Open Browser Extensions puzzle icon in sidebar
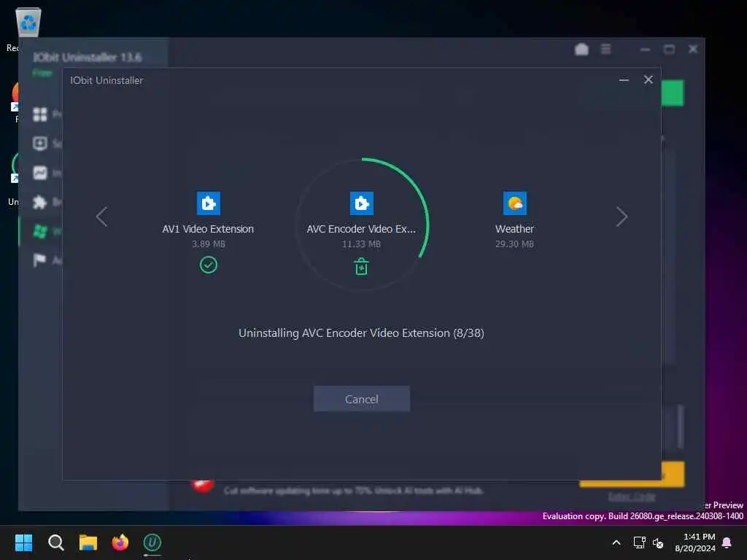Screen dimensions: 747x560 40,203
